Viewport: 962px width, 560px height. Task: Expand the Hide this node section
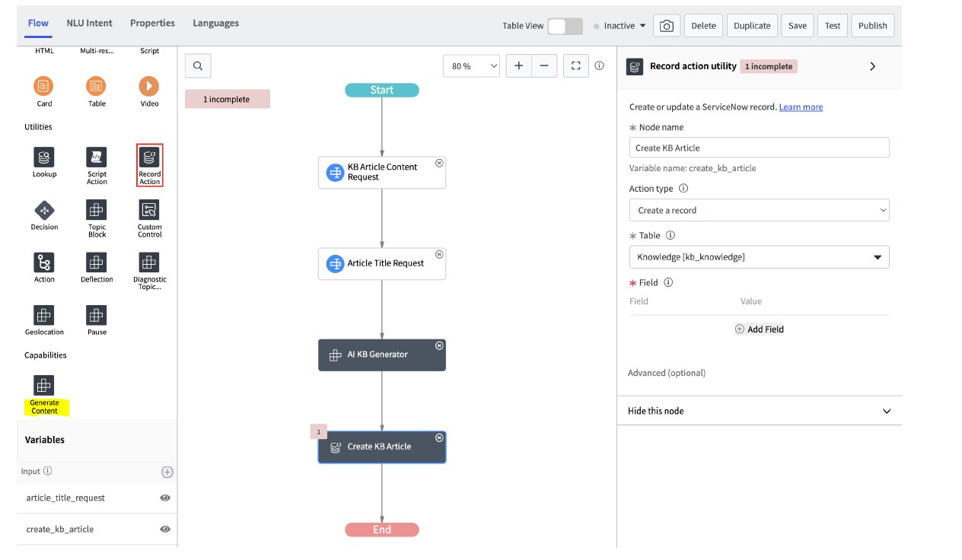pos(886,411)
